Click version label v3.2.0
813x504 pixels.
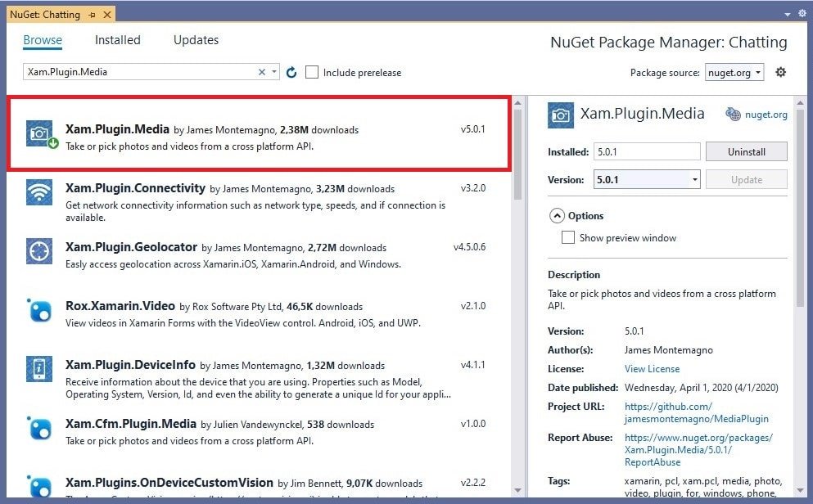(x=473, y=188)
